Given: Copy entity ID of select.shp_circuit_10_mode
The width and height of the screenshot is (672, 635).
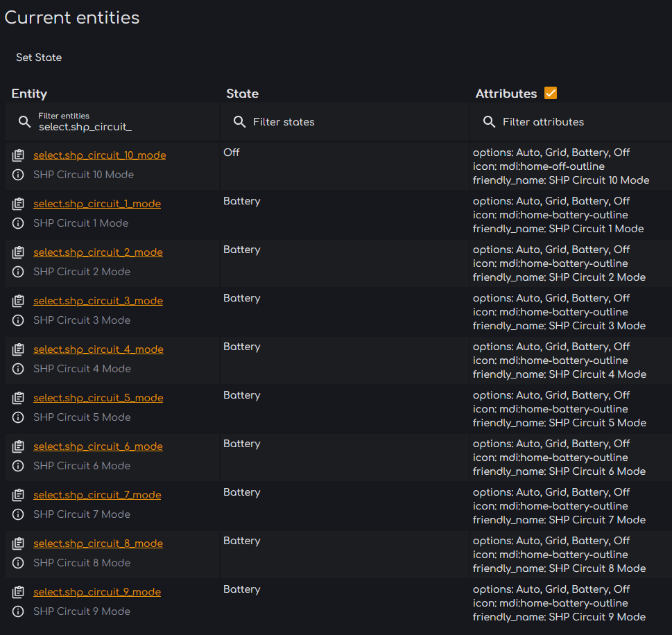Looking at the screenshot, I should click(x=19, y=155).
